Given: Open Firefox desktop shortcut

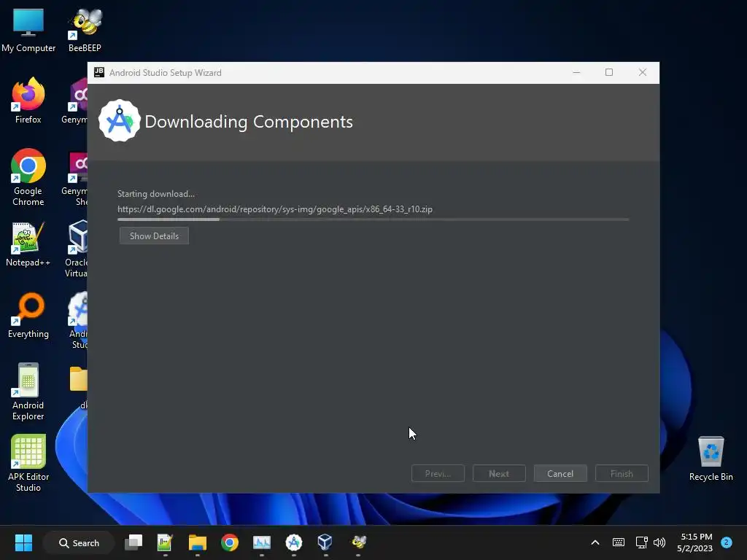Looking at the screenshot, I should 28,101.
